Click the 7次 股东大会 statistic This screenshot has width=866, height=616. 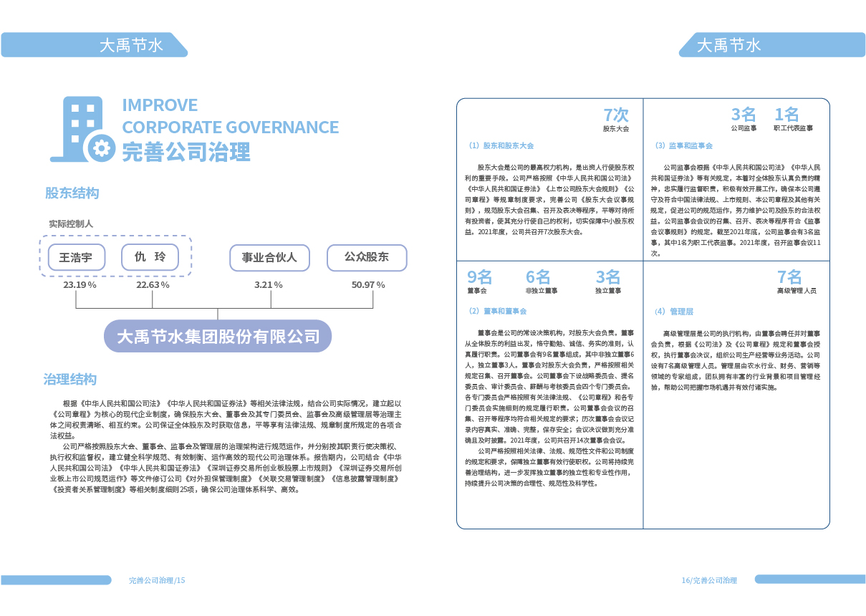click(615, 120)
